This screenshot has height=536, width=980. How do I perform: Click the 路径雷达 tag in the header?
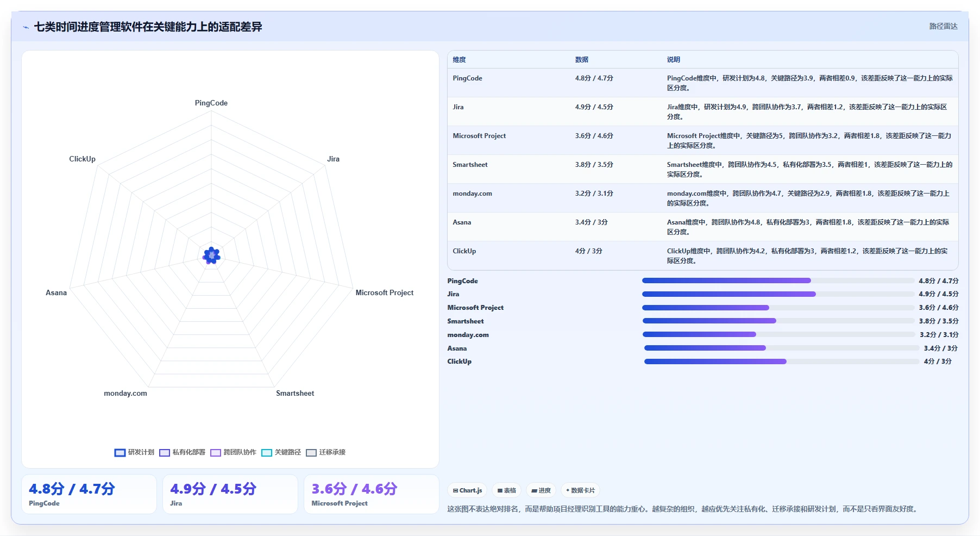[943, 26]
